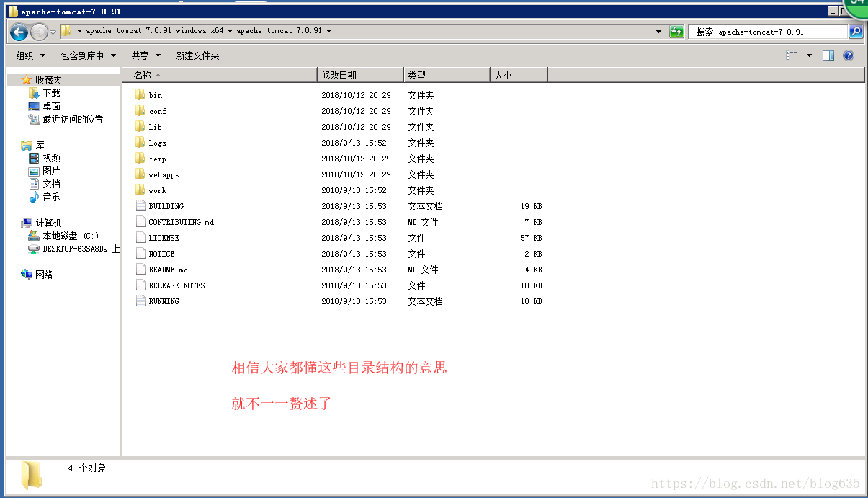This screenshot has height=498, width=868.
Task: Click the green refresh button beside address bar
Action: click(676, 32)
